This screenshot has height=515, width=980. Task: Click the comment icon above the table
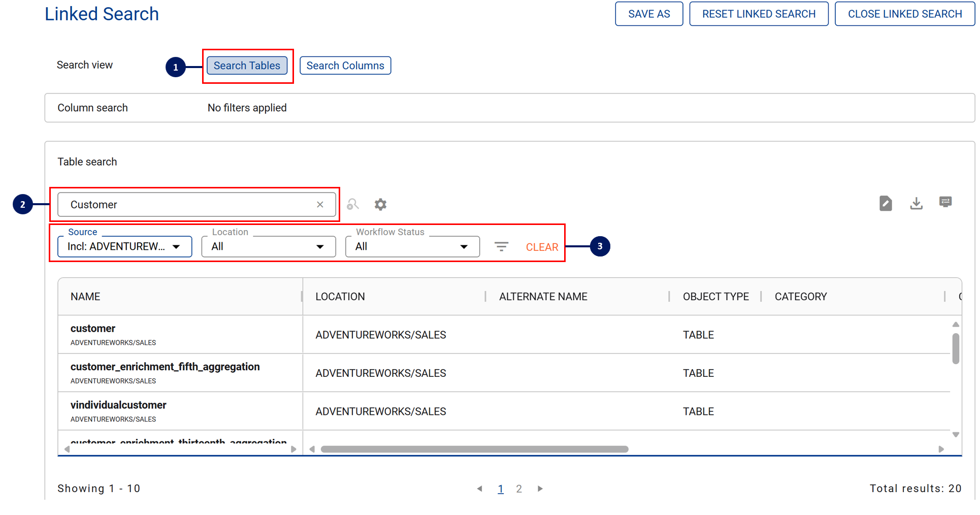(x=945, y=202)
